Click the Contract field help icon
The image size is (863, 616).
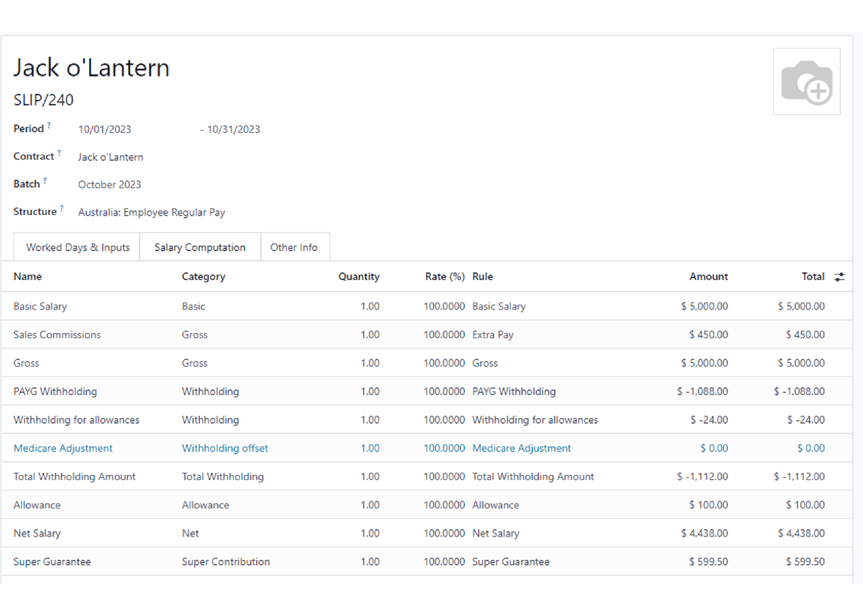(x=59, y=152)
